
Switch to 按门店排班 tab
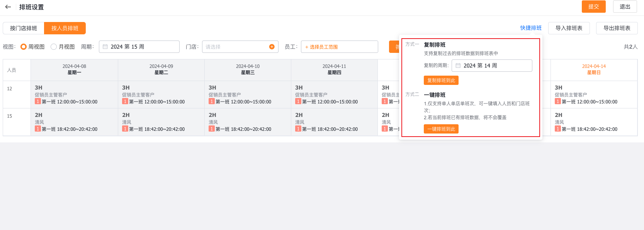(x=24, y=28)
